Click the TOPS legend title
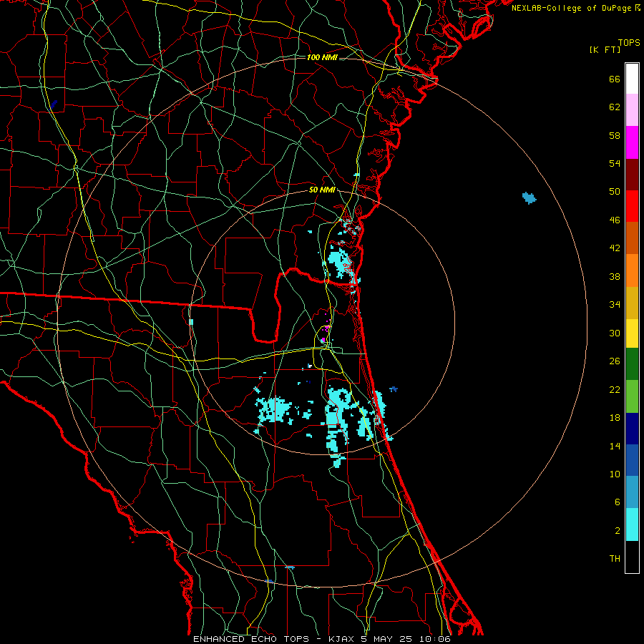The height and width of the screenshot is (644, 644). click(629, 43)
